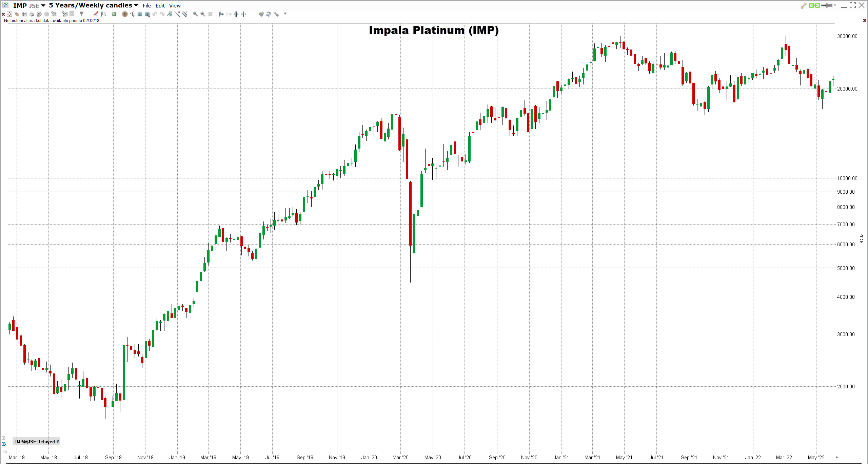
Task: Open configuration via the title bar wrench
Action: (803, 5)
